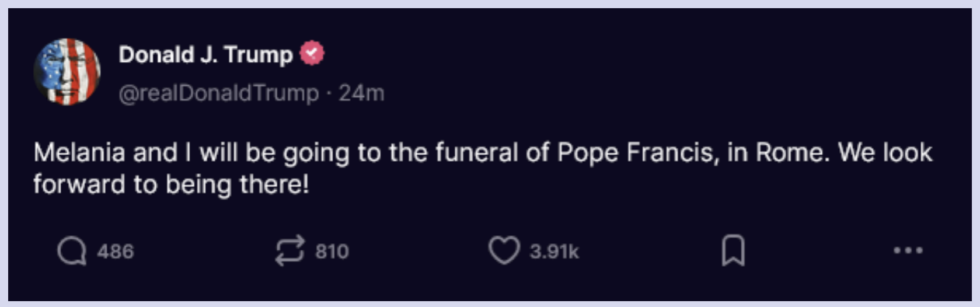Click the word Rome in post
The height and width of the screenshot is (307, 980).
tap(791, 153)
